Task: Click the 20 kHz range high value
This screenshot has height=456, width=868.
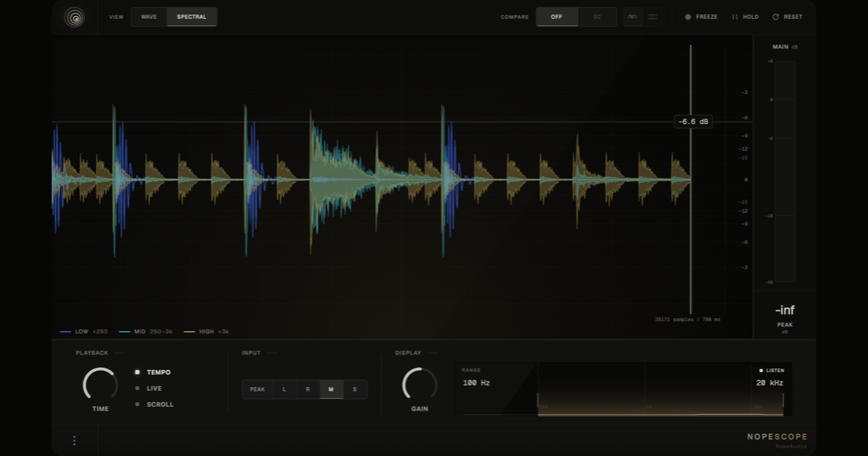Action: [770, 383]
